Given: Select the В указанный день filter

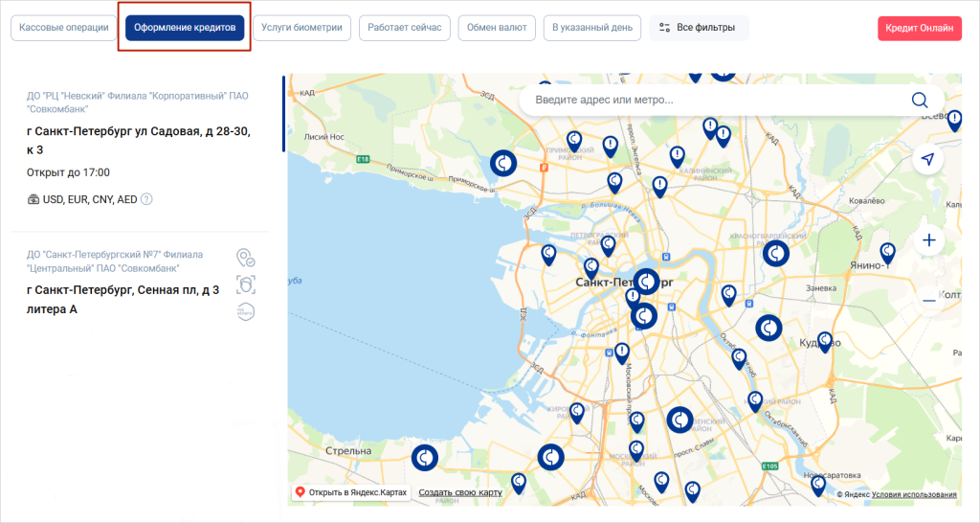Looking at the screenshot, I should pyautogui.click(x=591, y=28).
